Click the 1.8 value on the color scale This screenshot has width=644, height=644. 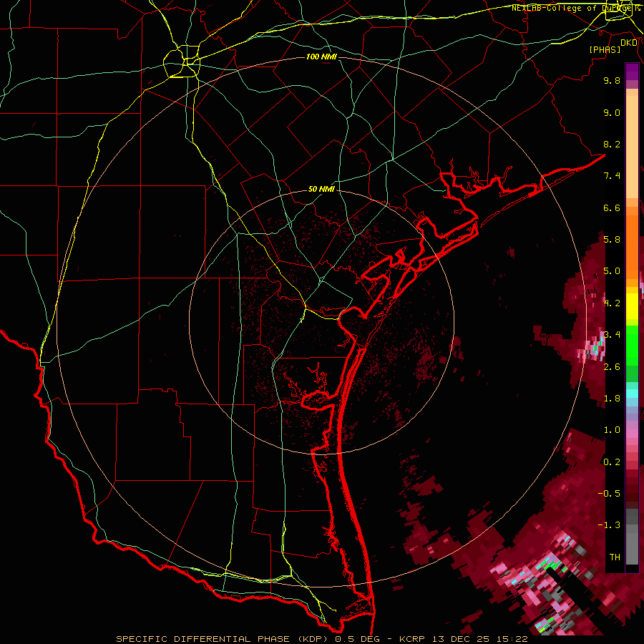pyautogui.click(x=612, y=399)
